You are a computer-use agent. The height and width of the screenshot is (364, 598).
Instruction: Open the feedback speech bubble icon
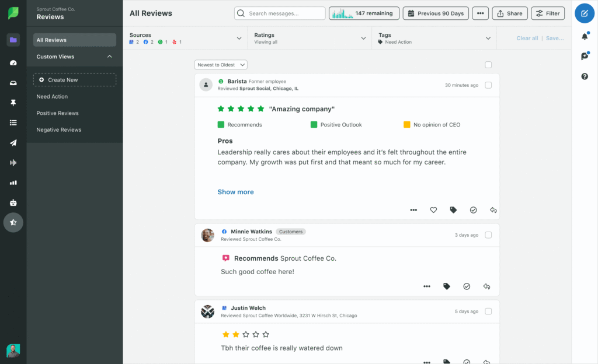(585, 56)
